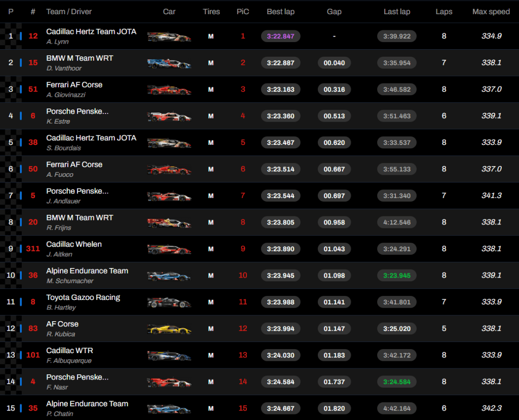Select driver J. Aitken

59,254
